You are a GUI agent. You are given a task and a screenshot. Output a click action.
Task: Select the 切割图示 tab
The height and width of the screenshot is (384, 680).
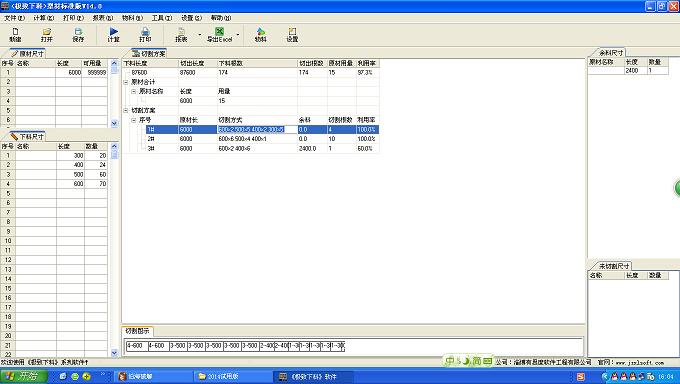point(137,331)
